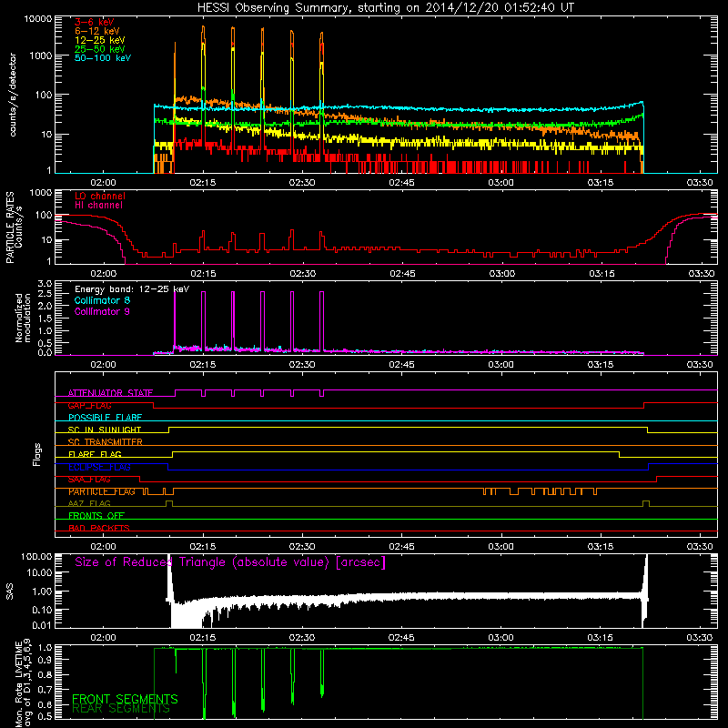Click the 03:30 label under counts plot

700,183
